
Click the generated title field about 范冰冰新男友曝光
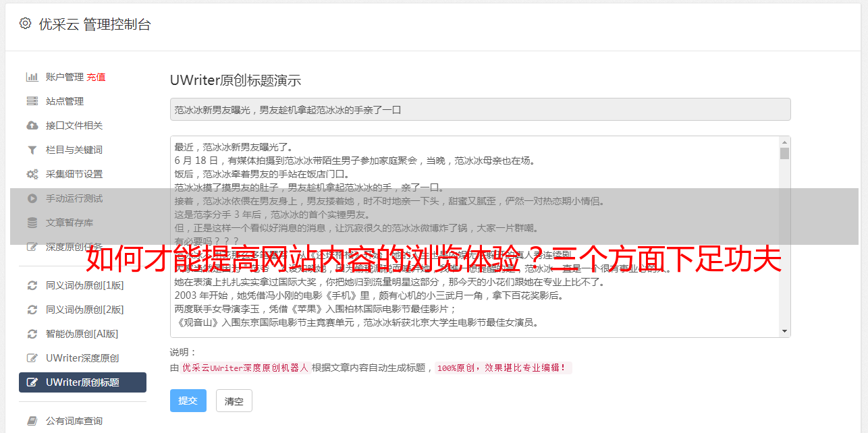click(480, 109)
